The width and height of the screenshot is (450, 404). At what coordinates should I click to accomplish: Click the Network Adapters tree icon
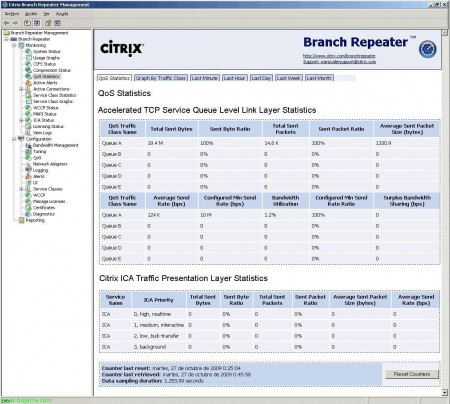pyautogui.click(x=28, y=164)
